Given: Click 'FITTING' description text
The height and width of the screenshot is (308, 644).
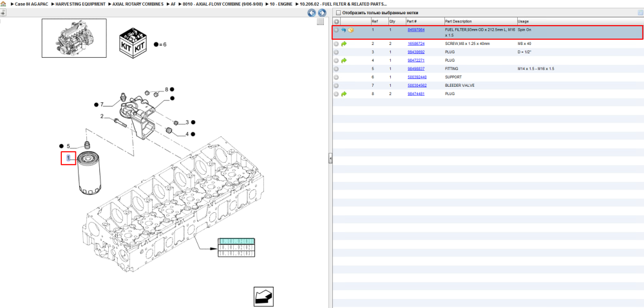Looking at the screenshot, I should pyautogui.click(x=452, y=69).
